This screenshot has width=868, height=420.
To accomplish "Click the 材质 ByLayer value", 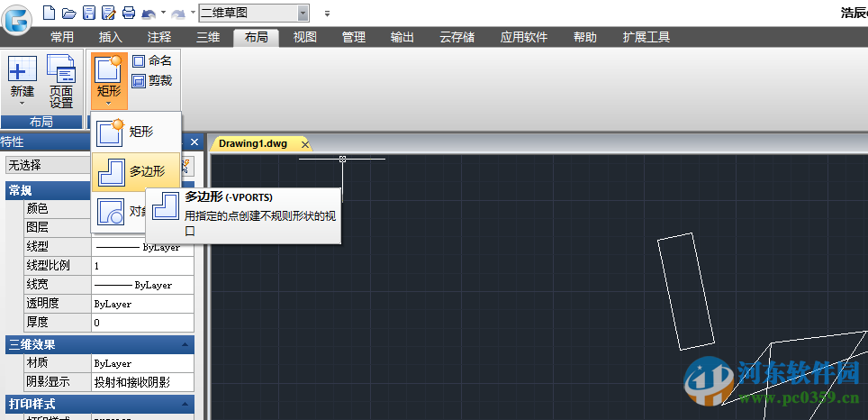I will point(143,363).
